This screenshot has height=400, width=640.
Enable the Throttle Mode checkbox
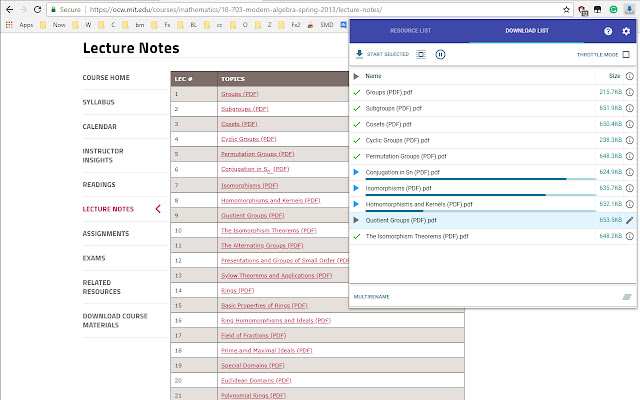pyautogui.click(x=627, y=54)
